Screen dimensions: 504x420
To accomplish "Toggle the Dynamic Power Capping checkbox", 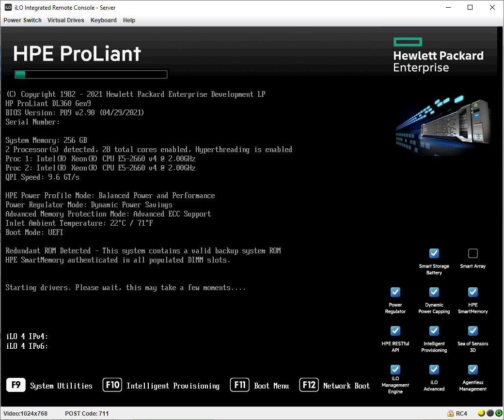I will 434,292.
